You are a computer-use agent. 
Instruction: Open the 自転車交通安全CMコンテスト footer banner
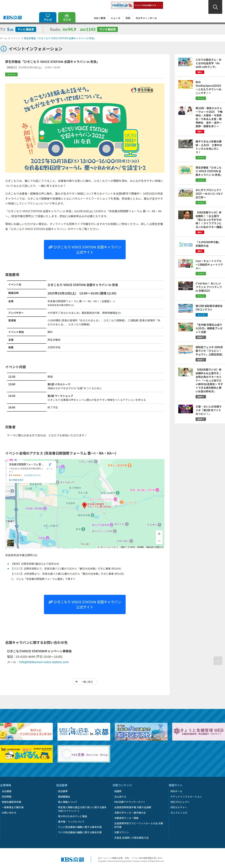141,732
